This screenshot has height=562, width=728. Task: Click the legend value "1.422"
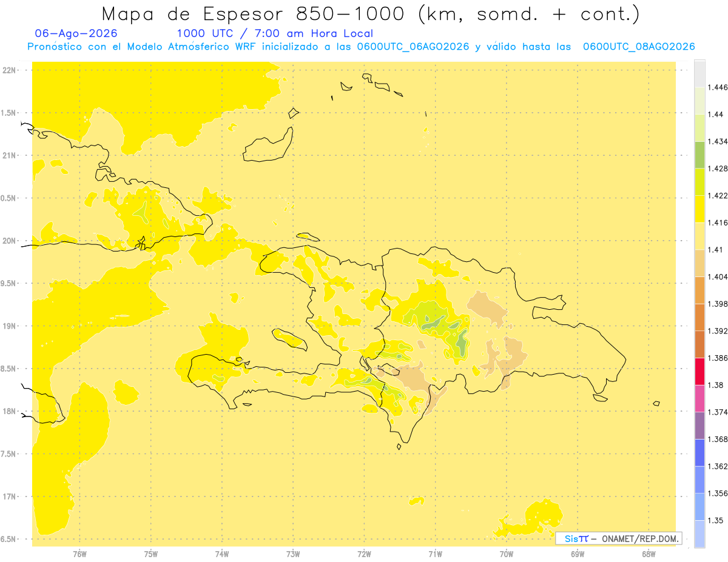pyautogui.click(x=719, y=195)
